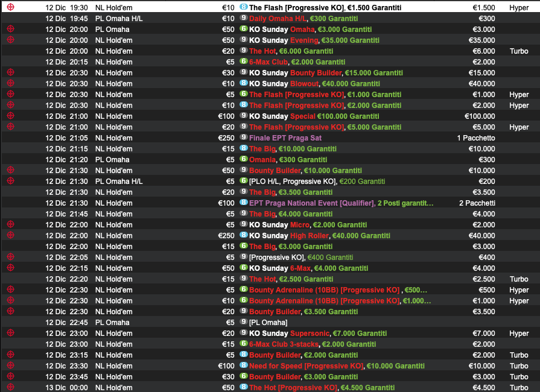Click the 8-max badge beside Need for Speed

coord(243,365)
